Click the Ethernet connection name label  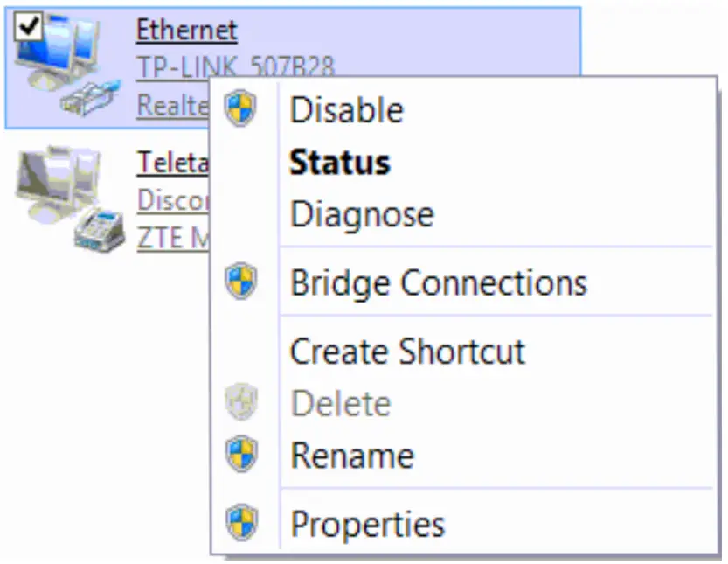click(x=186, y=30)
